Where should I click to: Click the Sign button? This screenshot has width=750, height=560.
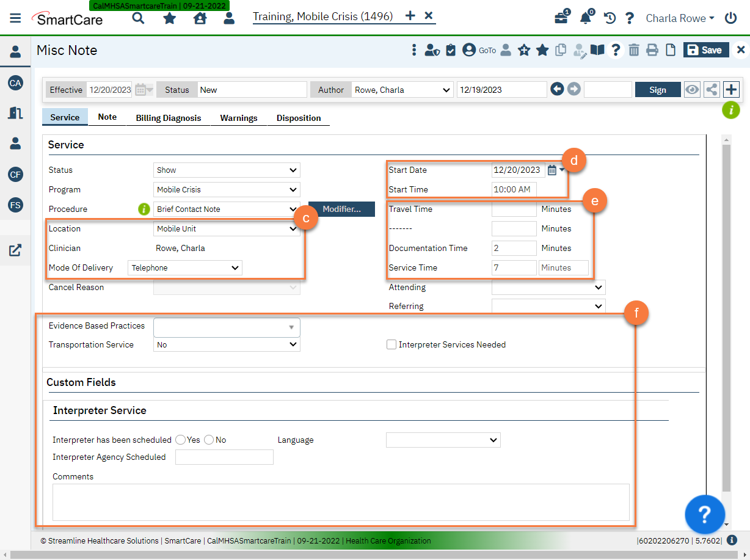[658, 90]
